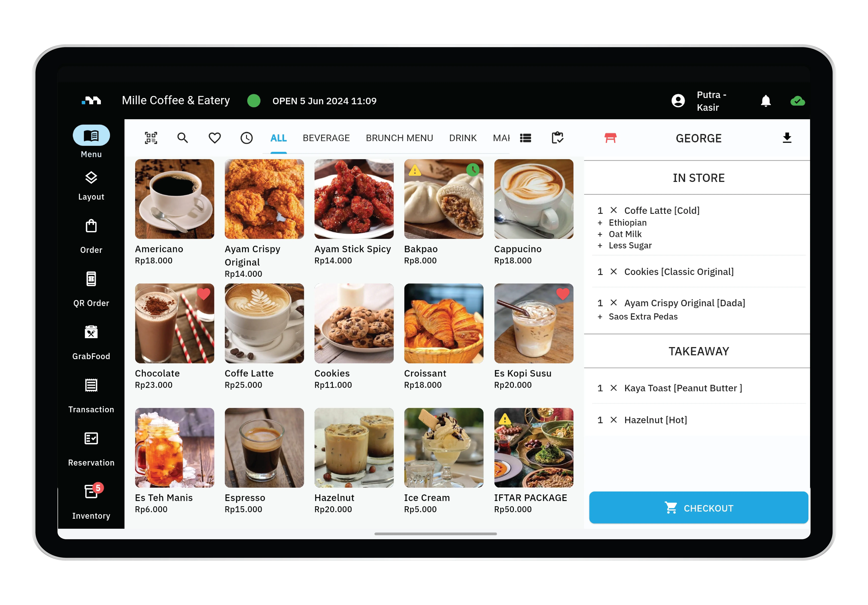Select the BEVERAGE category tab
This screenshot has height=605, width=868.
click(x=326, y=138)
